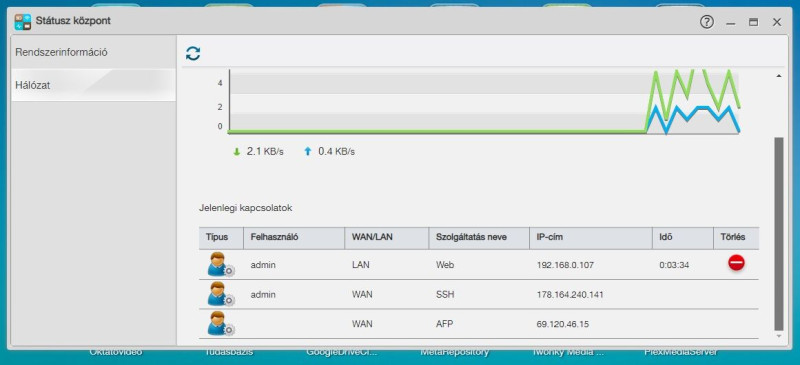
Task: Click the AFP service name cell
Action: [444, 325]
